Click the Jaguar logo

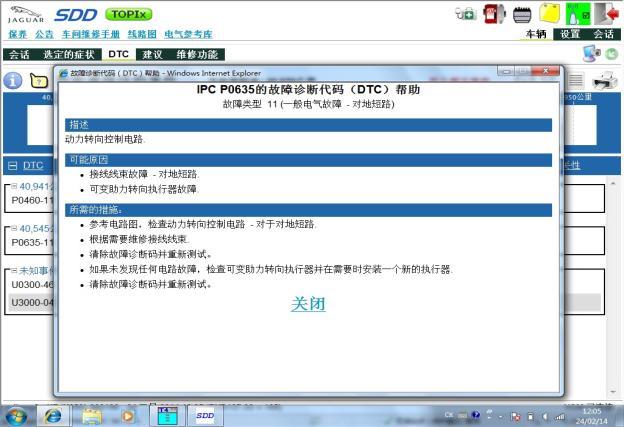26,15
